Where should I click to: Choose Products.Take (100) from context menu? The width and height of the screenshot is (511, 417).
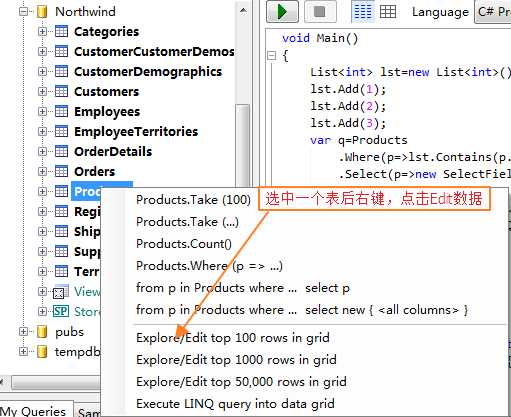(x=193, y=200)
